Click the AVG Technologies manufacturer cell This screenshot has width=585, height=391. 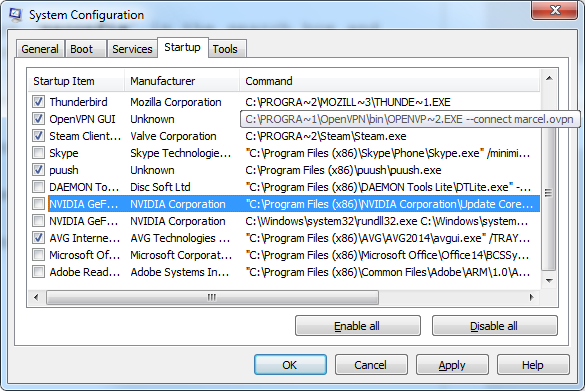tap(180, 238)
